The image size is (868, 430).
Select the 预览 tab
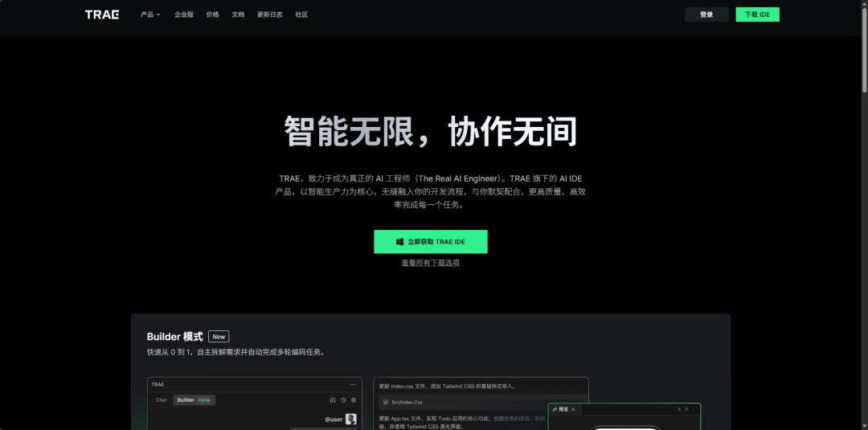click(563, 410)
